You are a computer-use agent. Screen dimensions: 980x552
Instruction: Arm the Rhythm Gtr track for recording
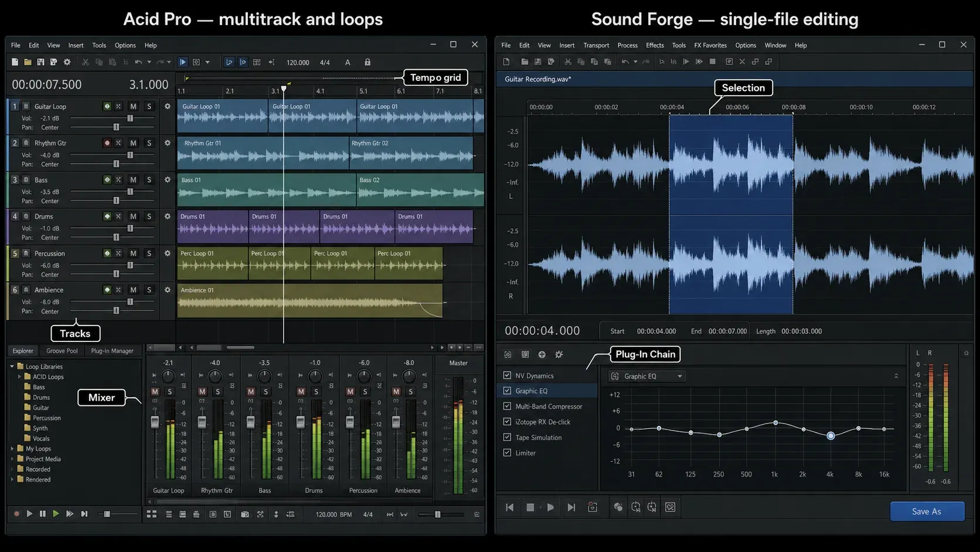(107, 143)
